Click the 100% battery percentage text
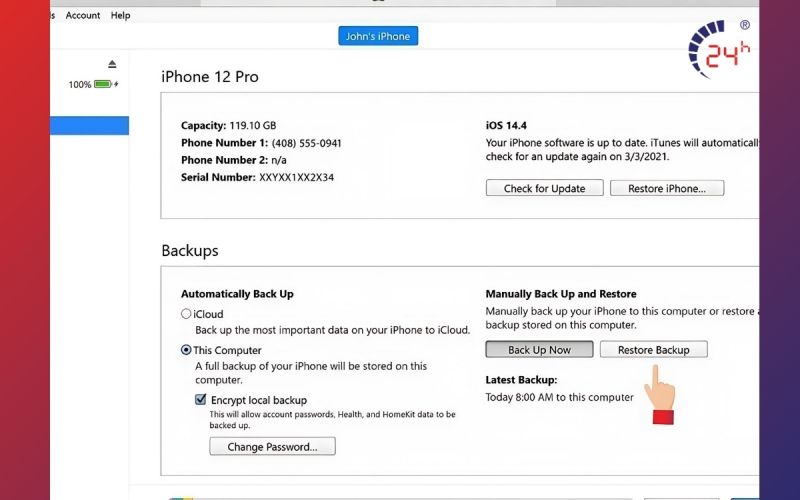Image resolution: width=800 pixels, height=500 pixels. point(80,85)
